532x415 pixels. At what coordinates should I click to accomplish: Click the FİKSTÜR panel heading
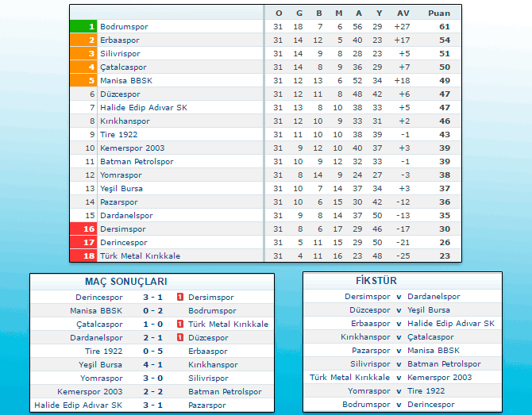(376, 281)
